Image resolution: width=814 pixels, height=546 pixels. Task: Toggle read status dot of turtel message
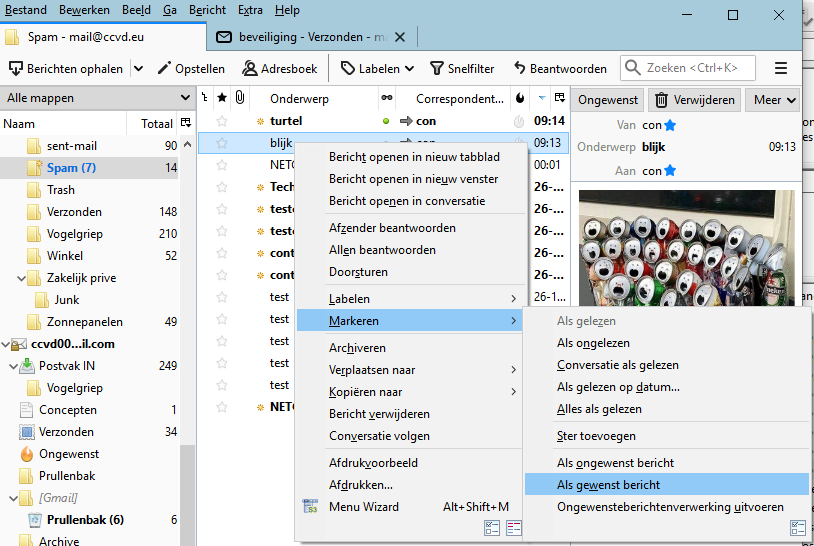[386, 121]
